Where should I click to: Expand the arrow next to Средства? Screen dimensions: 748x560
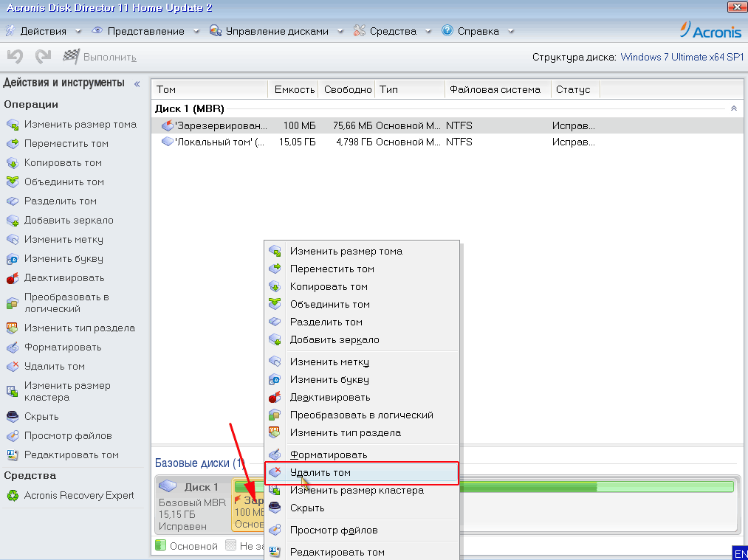coord(428,32)
